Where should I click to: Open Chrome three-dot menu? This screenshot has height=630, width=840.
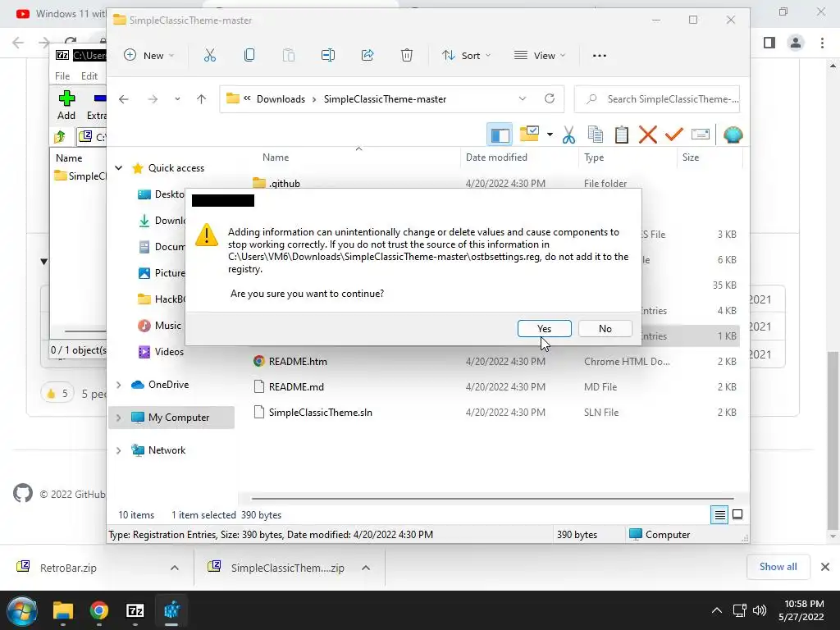point(822,43)
